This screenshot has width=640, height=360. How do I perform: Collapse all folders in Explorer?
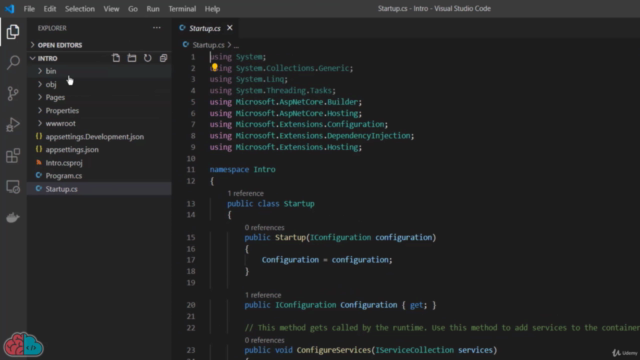coord(163,58)
